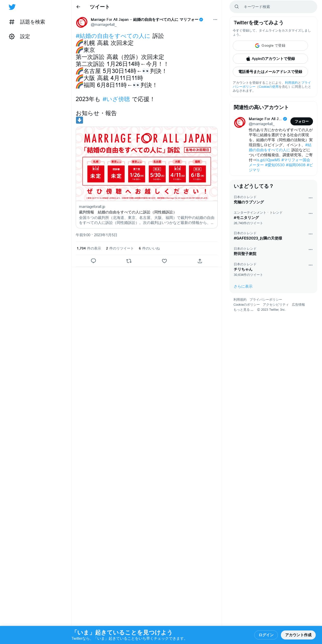Image resolution: width=322 pixels, height=644 pixels.
Task: Open trend 究極のラブソング
Action: tap(249, 202)
